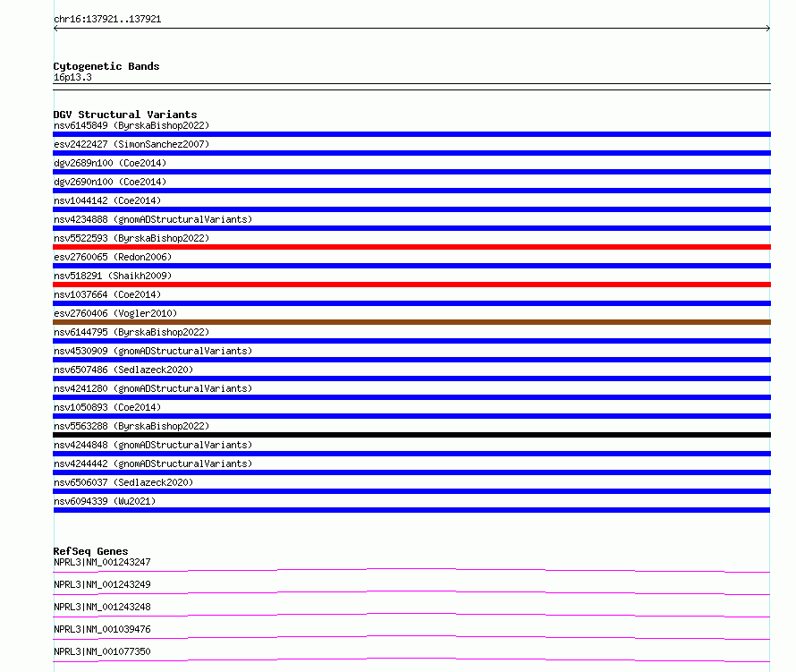The width and height of the screenshot is (796, 672).
Task: Click the blue bar under nsv4244442
Action: (x=411, y=472)
